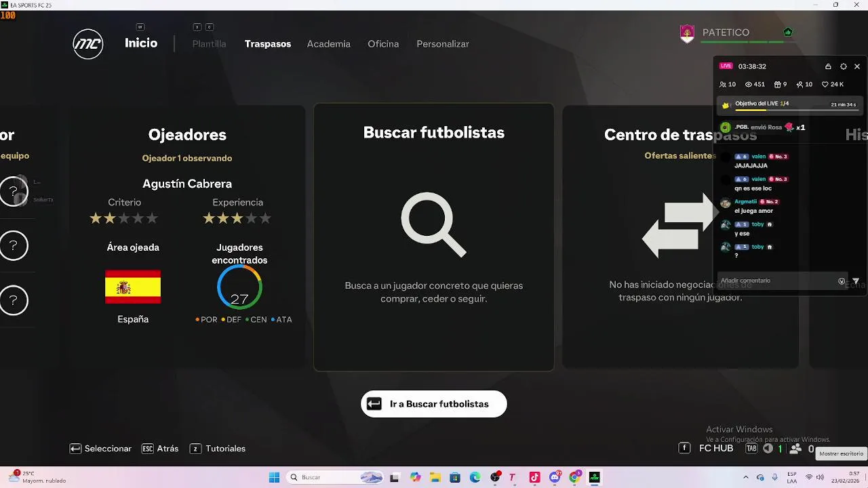Viewport: 868px width, 488px height.
Task: Click the weather widget 25°C
Action: pos(38,477)
